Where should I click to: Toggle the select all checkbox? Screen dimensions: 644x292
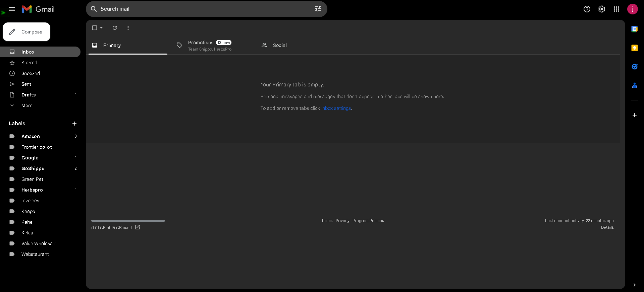[95, 28]
